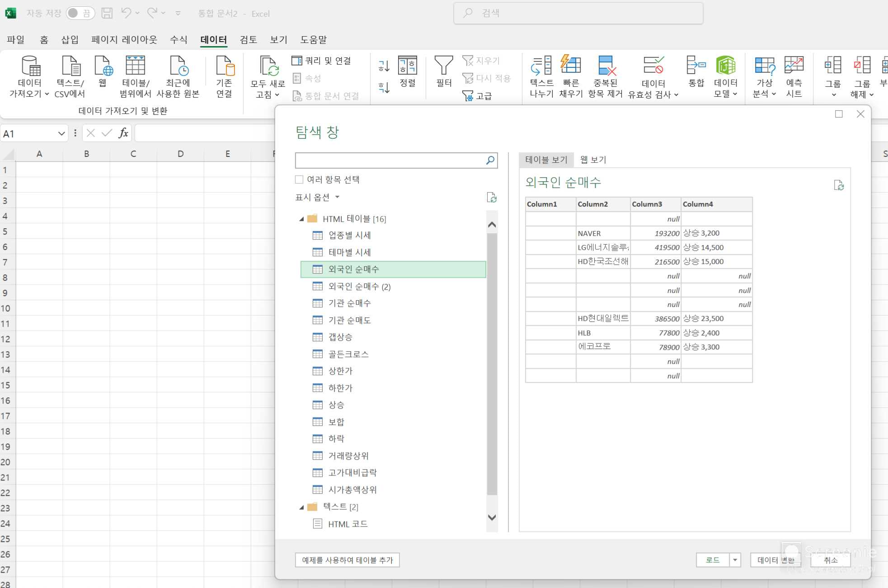Select the 테이블 보기 tab
This screenshot has width=888, height=588.
coord(546,160)
